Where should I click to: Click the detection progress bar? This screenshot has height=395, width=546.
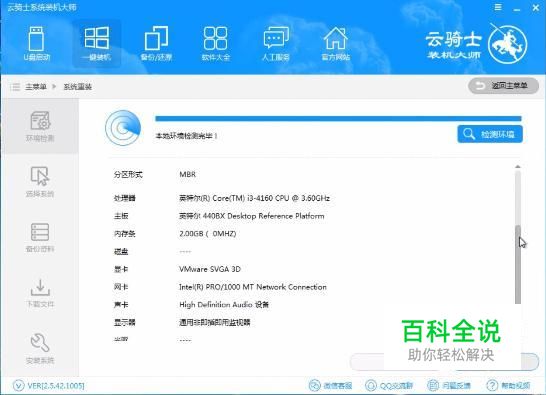[x=338, y=119]
